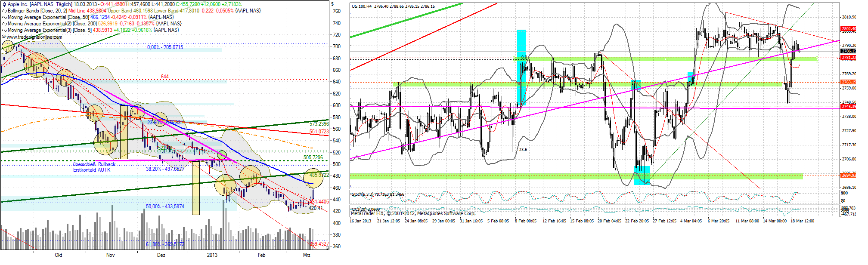Click the red '359,4327' label near bottom
868x265 pixels.
point(319,244)
